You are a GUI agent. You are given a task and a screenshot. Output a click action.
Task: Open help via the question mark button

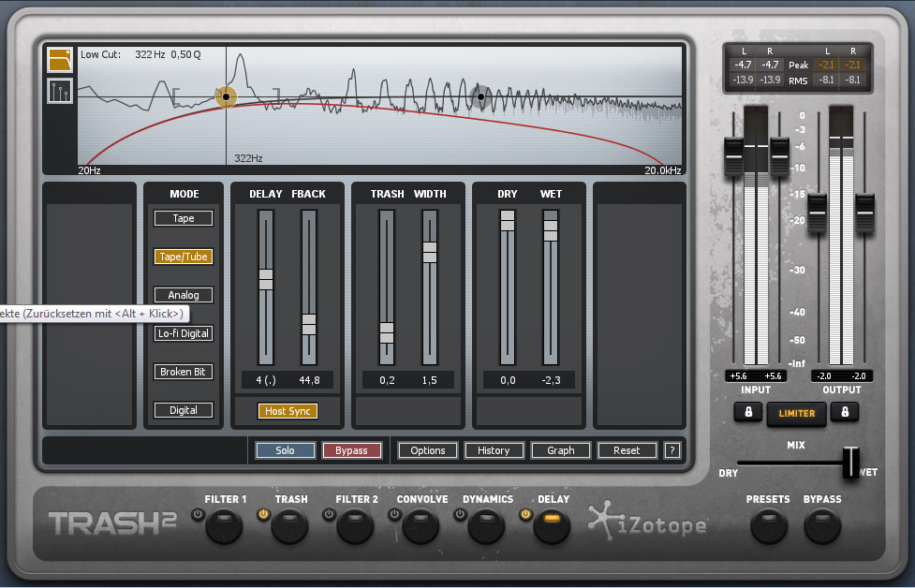tap(671, 450)
